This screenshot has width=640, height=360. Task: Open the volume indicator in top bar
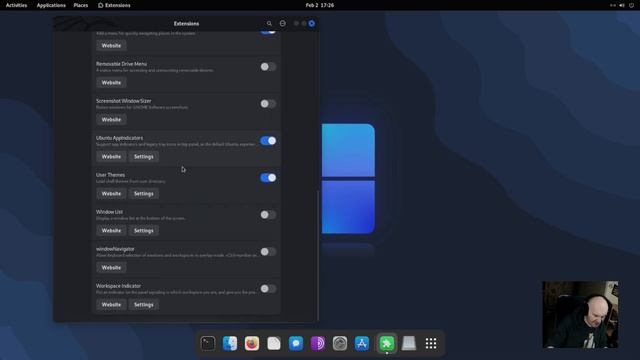pyautogui.click(x=622, y=5)
